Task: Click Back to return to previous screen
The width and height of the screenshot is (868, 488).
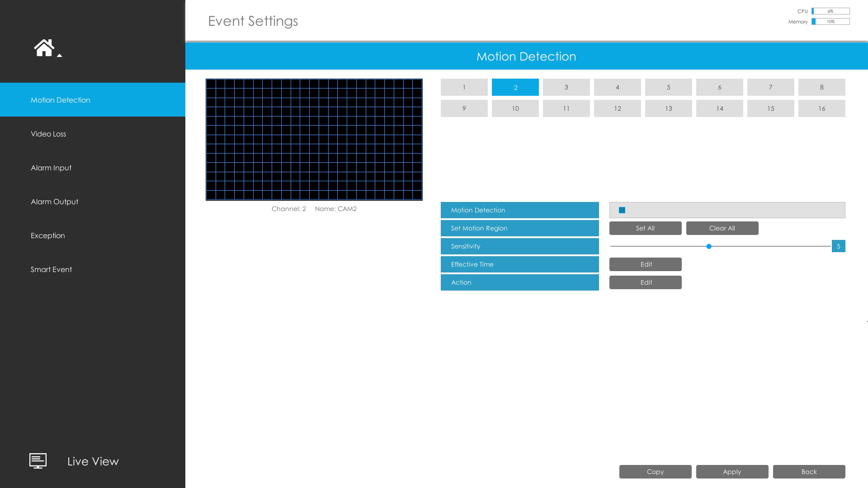Action: point(809,471)
